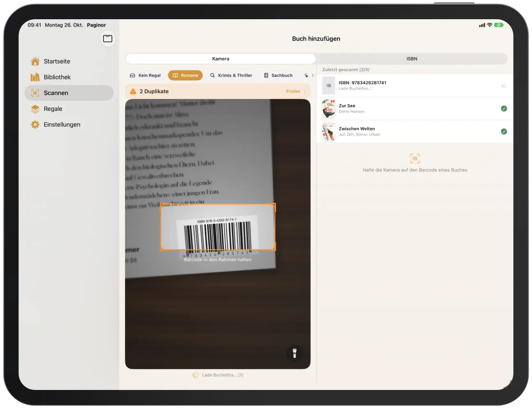
Task: Switch to the ISBN tab
Action: (x=412, y=59)
